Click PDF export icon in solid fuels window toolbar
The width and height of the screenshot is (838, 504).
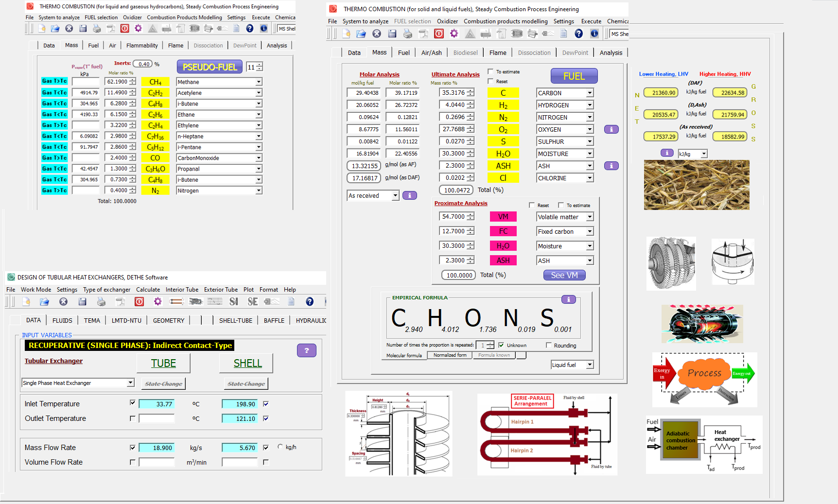[x=423, y=34]
